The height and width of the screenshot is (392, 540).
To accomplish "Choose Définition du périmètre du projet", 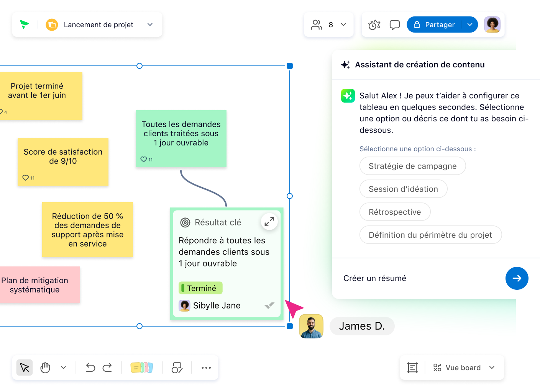I will click(x=430, y=235).
